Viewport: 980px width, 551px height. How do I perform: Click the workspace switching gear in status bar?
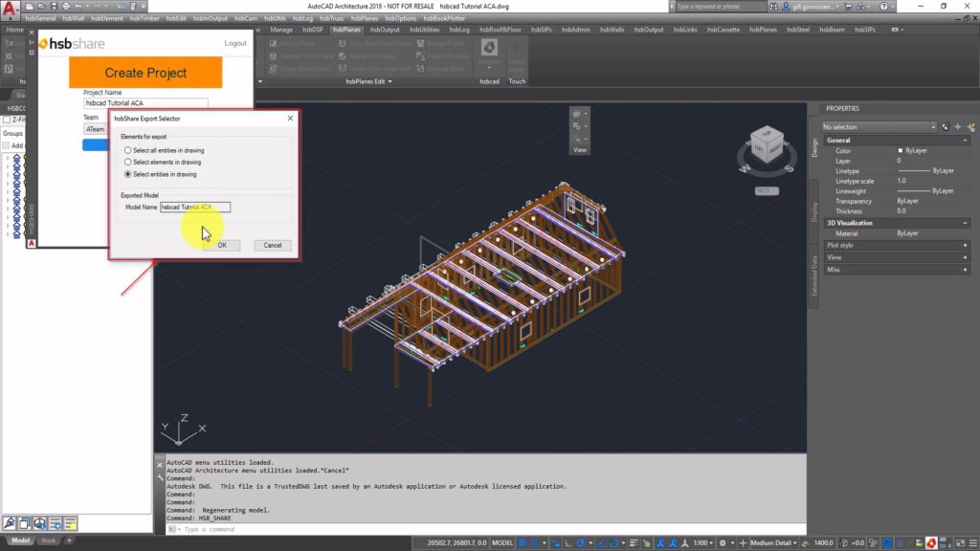tap(723, 543)
